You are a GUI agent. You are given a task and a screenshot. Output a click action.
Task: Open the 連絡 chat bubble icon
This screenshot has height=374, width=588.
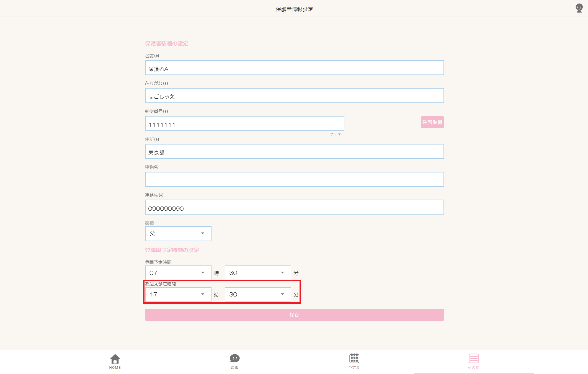tap(234, 358)
